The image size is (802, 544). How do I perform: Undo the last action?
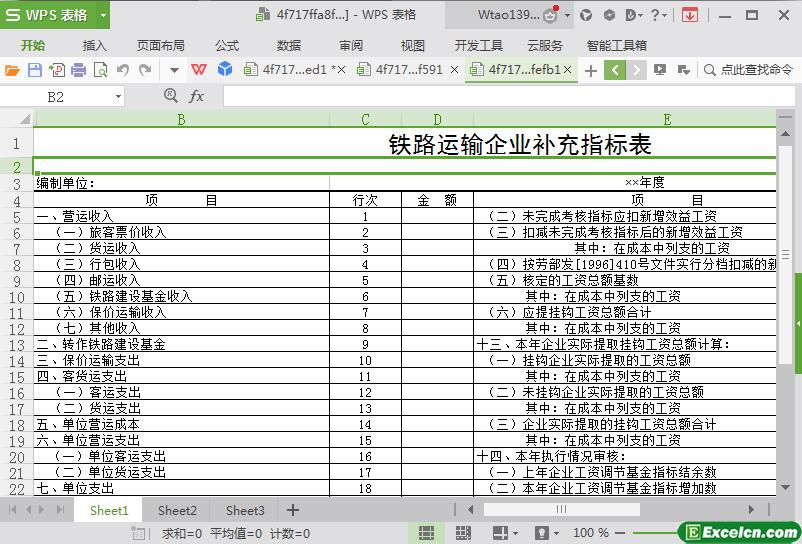(123, 70)
